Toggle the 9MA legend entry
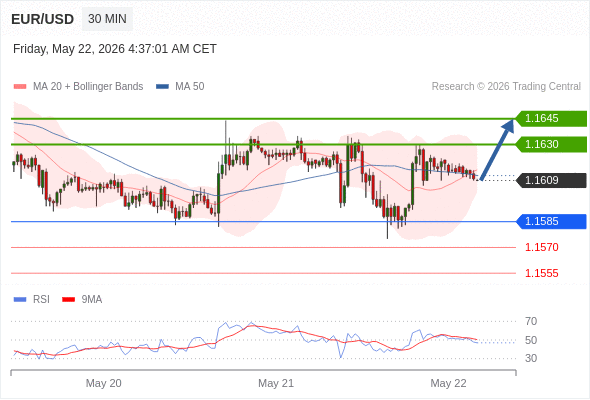Viewport: 590px width, 400px height. coord(82,300)
